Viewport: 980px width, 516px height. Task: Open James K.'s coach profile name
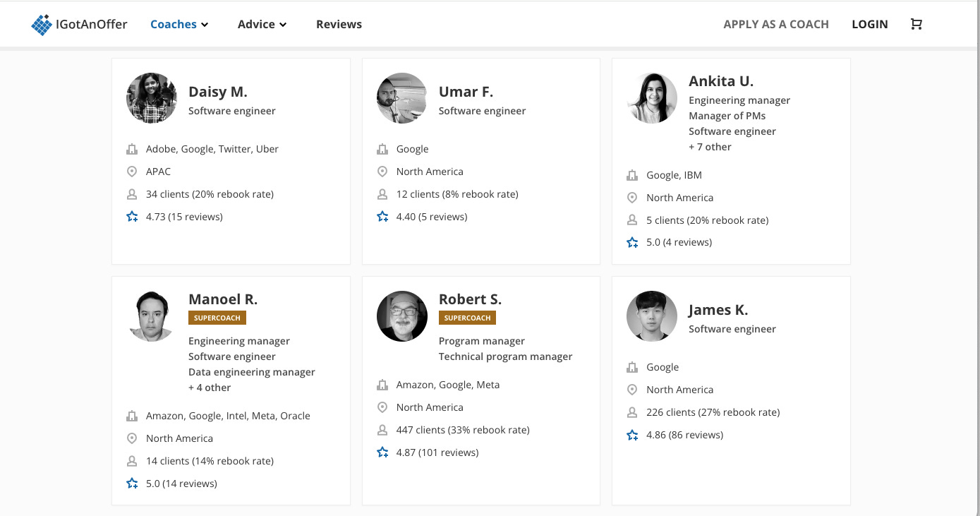[718, 310]
